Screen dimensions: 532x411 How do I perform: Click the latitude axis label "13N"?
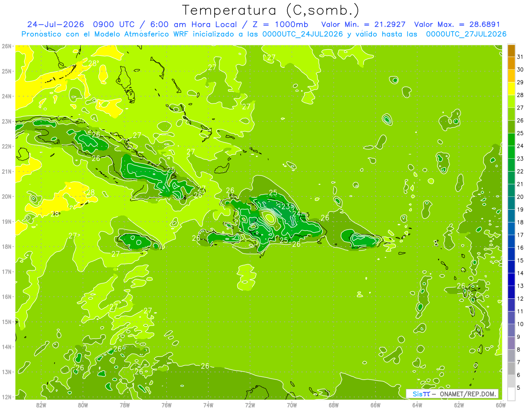point(6,372)
